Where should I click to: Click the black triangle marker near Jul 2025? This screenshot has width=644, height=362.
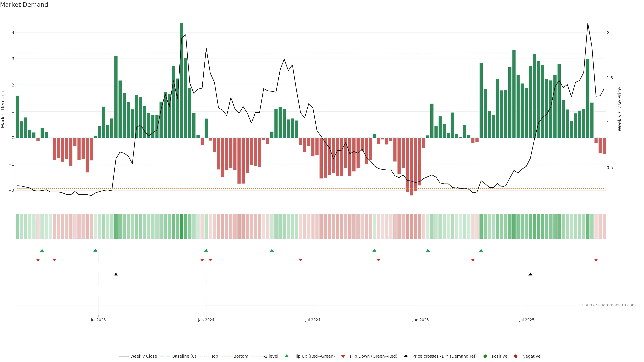(x=530, y=274)
